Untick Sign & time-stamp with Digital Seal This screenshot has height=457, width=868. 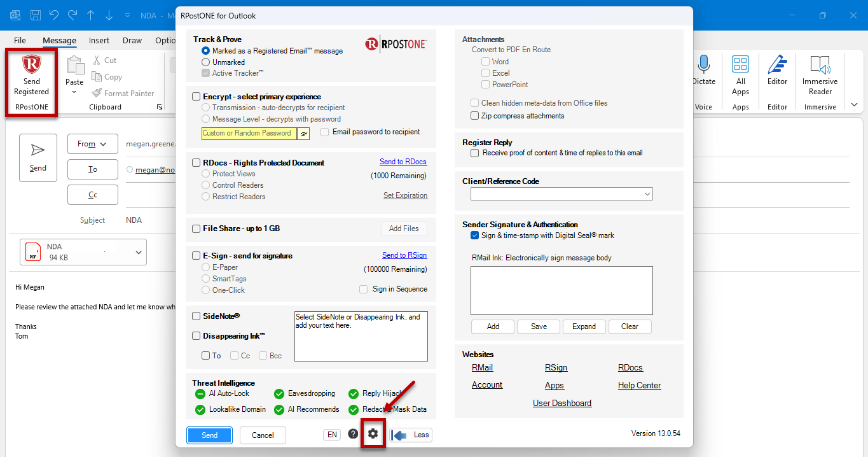tap(475, 236)
